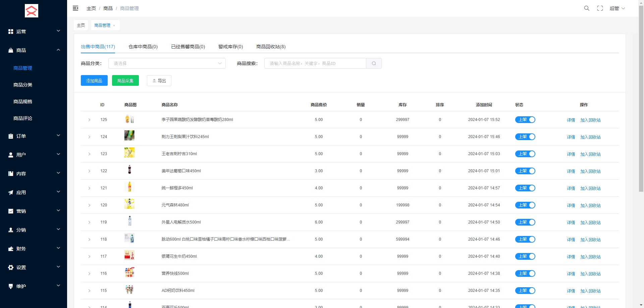This screenshot has width=644, height=308.
Task: Expand row details for product 125
Action: (89, 120)
